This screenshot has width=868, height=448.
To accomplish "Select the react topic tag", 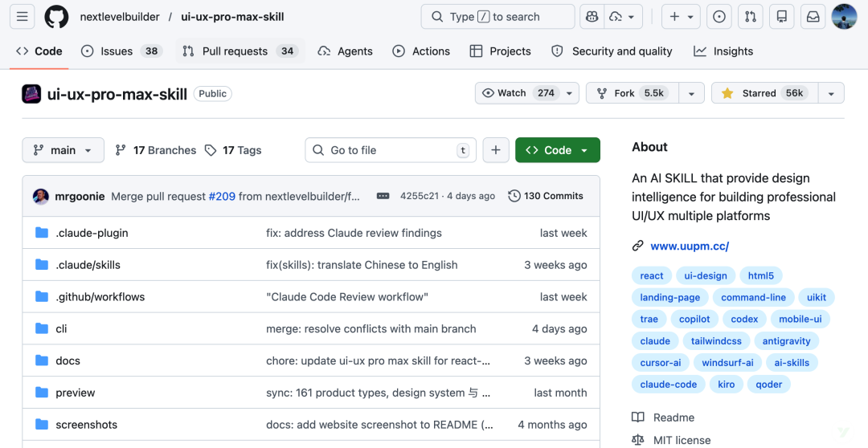I will tap(652, 275).
